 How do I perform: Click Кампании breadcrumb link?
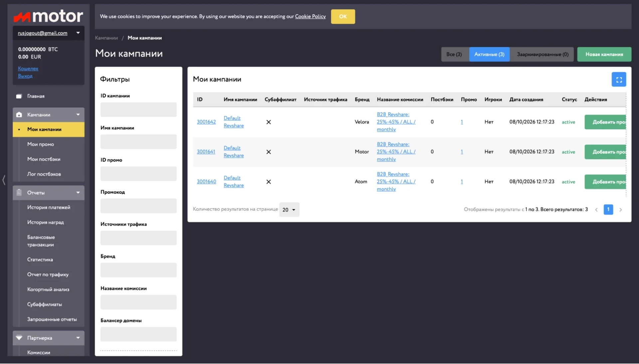point(106,38)
